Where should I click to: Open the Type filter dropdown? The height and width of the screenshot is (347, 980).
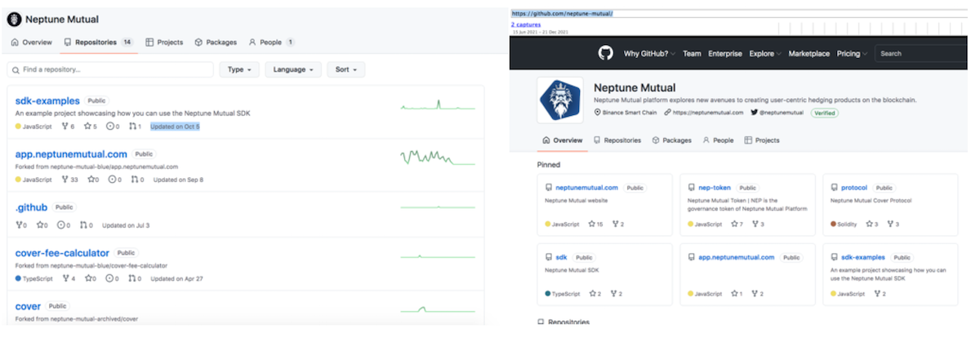click(239, 69)
